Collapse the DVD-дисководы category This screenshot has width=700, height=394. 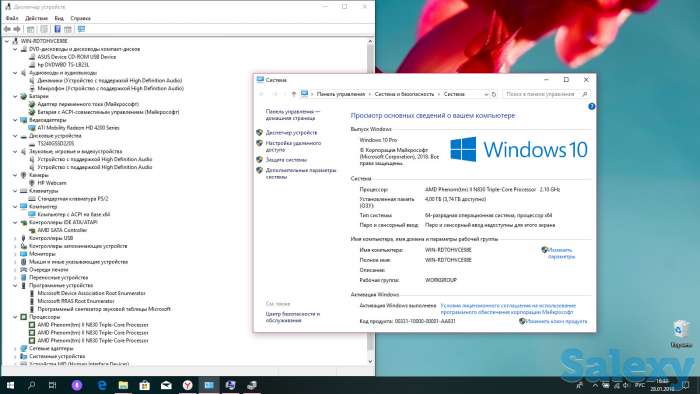tap(15, 49)
